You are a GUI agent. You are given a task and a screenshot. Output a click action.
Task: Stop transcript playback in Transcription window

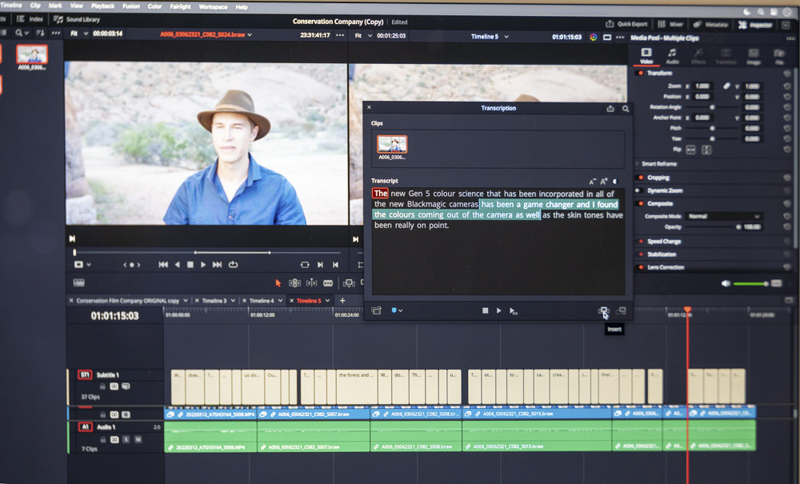pos(485,311)
